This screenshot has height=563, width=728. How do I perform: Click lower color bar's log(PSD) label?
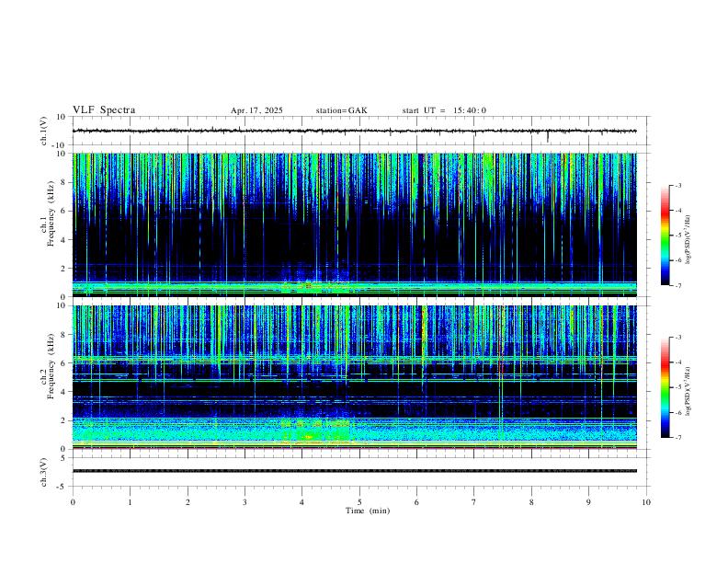tap(688, 391)
